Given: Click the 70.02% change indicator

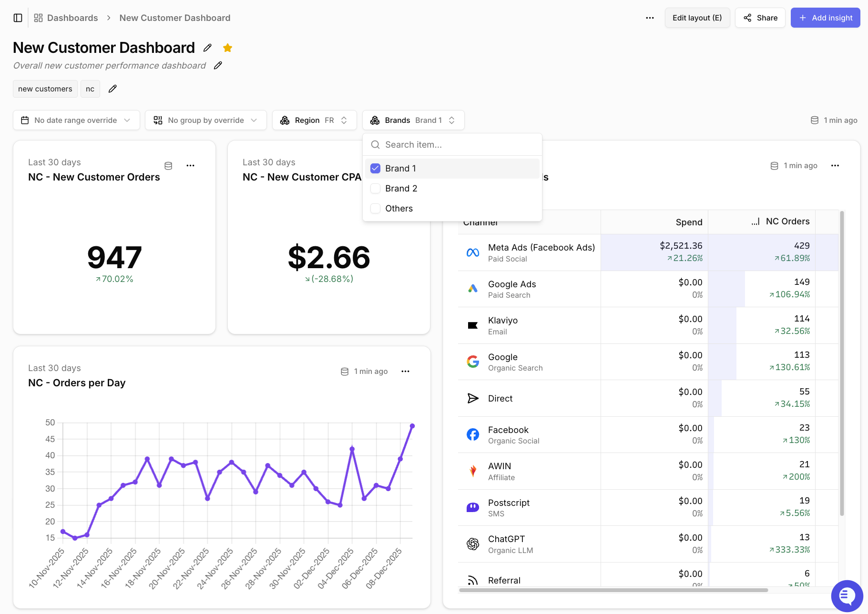Looking at the screenshot, I should (x=114, y=279).
